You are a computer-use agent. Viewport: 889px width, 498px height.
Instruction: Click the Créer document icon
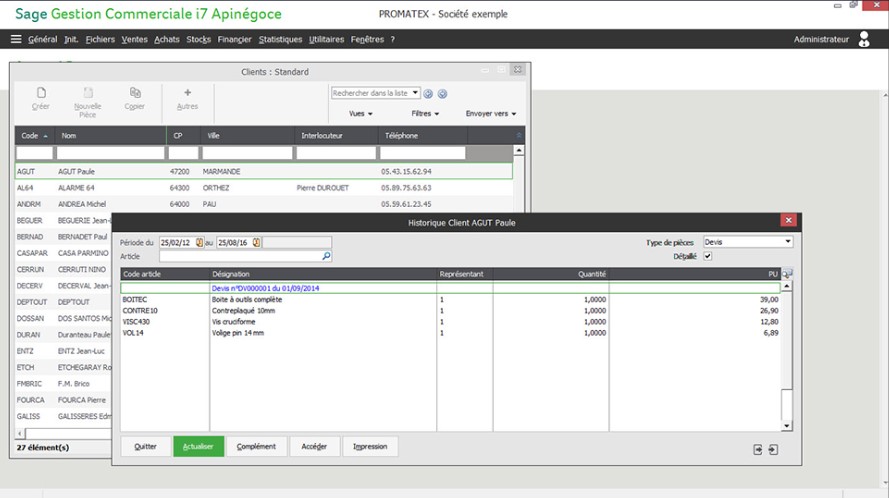pyautogui.click(x=41, y=92)
